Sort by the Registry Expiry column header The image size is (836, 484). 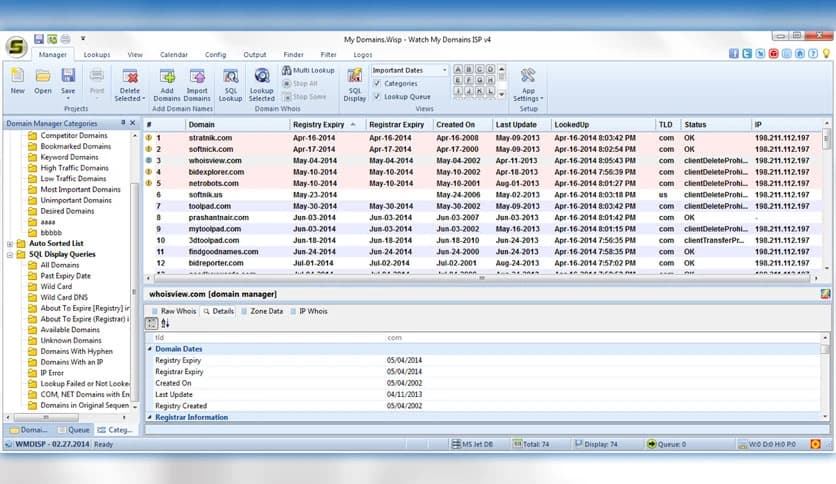pyautogui.click(x=321, y=124)
